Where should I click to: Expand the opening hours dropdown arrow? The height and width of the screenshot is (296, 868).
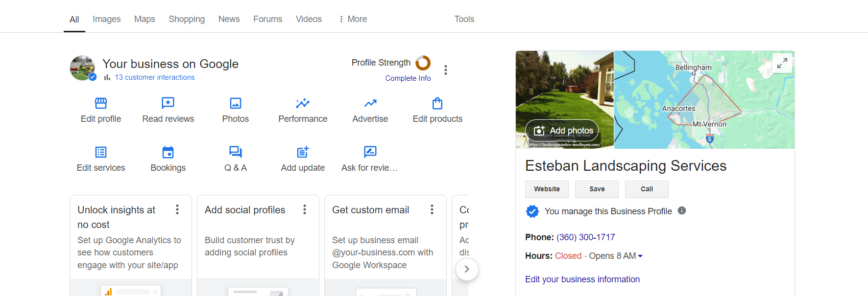coord(640,256)
